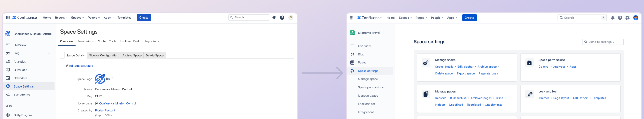Click the Space Logo rocket image
644x119 pixels.
[100, 79]
